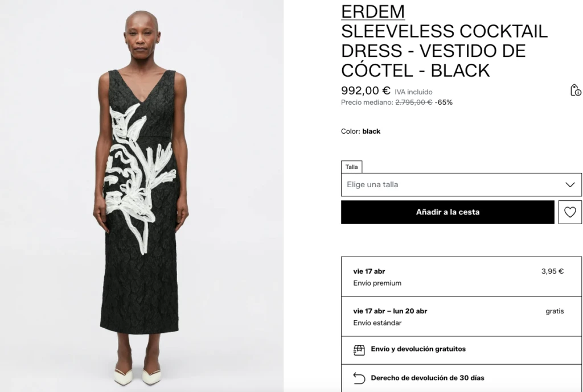Click the Sleeveless Cocktail Dress title
This screenshot has height=392, width=583.
click(444, 51)
